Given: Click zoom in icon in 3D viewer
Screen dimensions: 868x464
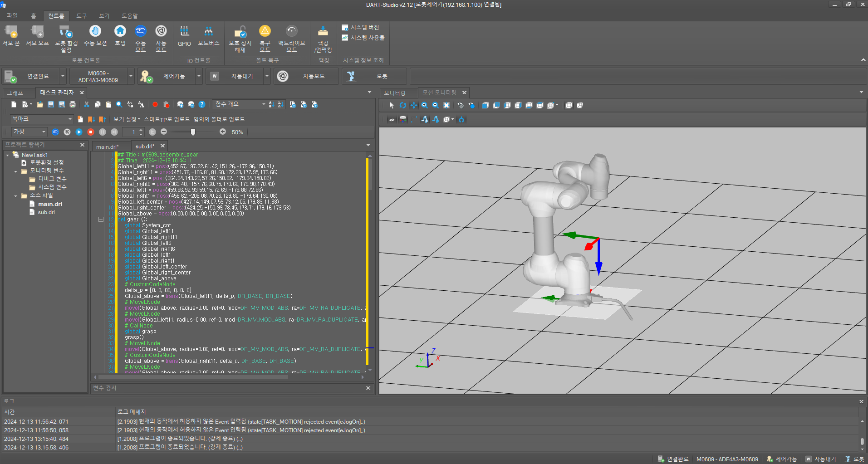Looking at the screenshot, I should [425, 105].
